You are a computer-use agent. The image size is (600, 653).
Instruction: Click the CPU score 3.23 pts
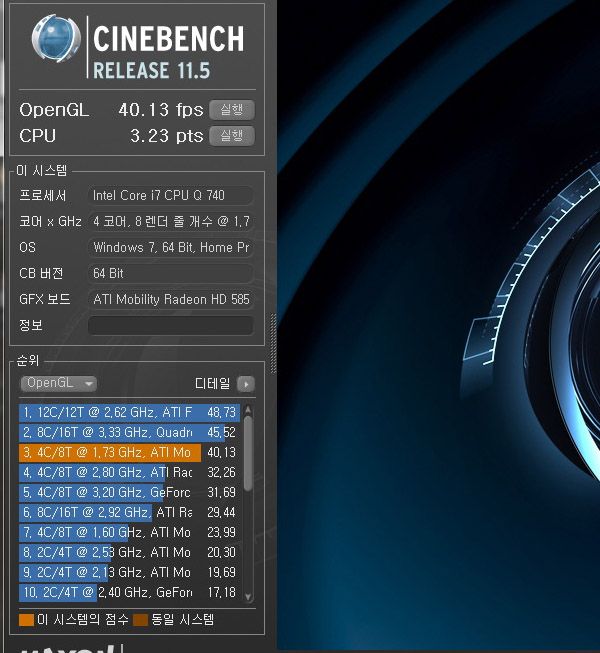tap(167, 136)
